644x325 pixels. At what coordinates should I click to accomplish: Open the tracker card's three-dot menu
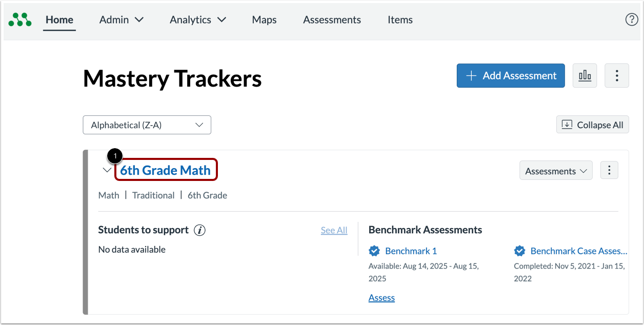[609, 170]
